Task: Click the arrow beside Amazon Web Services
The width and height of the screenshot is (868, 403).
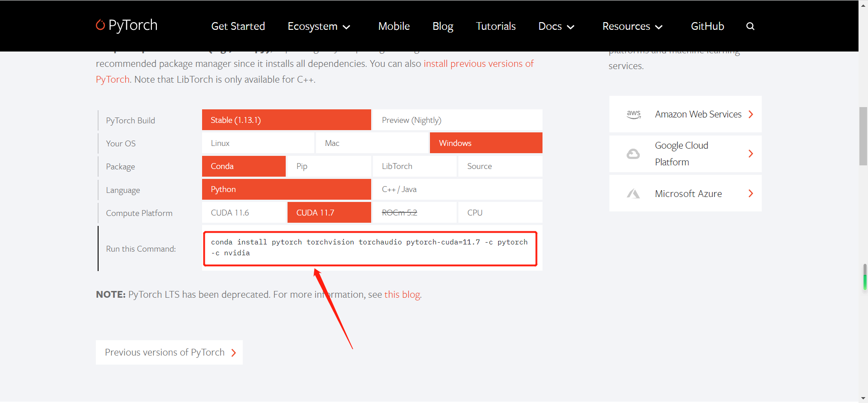Action: tap(751, 114)
